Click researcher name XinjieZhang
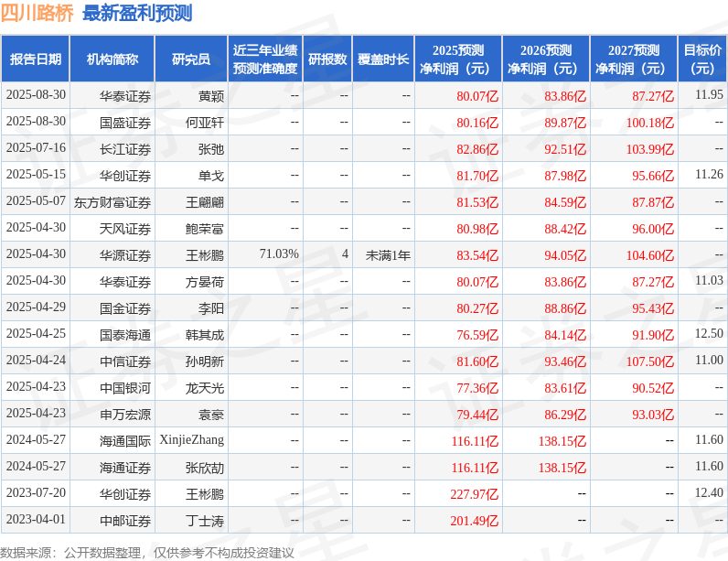Viewport: 728px width, 561px height. click(192, 440)
